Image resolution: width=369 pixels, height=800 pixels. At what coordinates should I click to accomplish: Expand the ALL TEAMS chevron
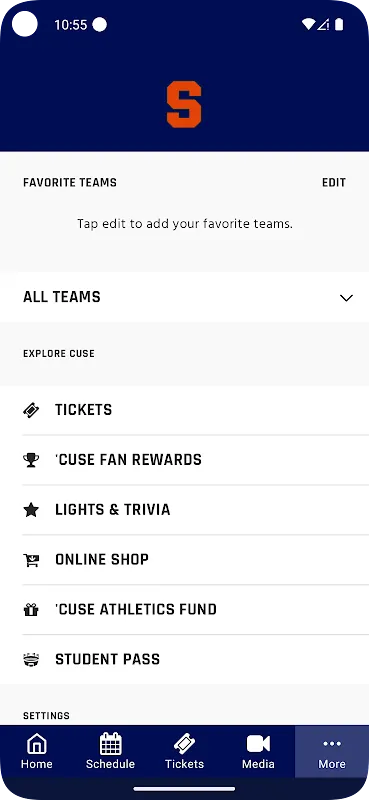pyautogui.click(x=346, y=297)
